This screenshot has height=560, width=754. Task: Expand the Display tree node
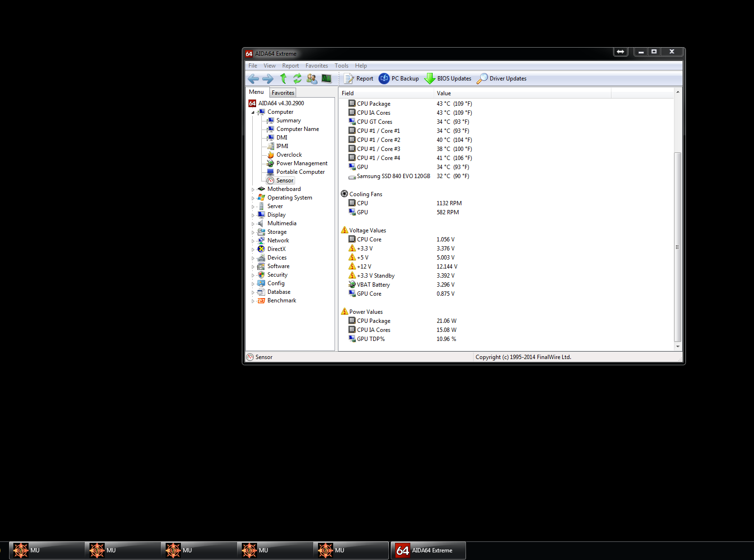pyautogui.click(x=253, y=215)
